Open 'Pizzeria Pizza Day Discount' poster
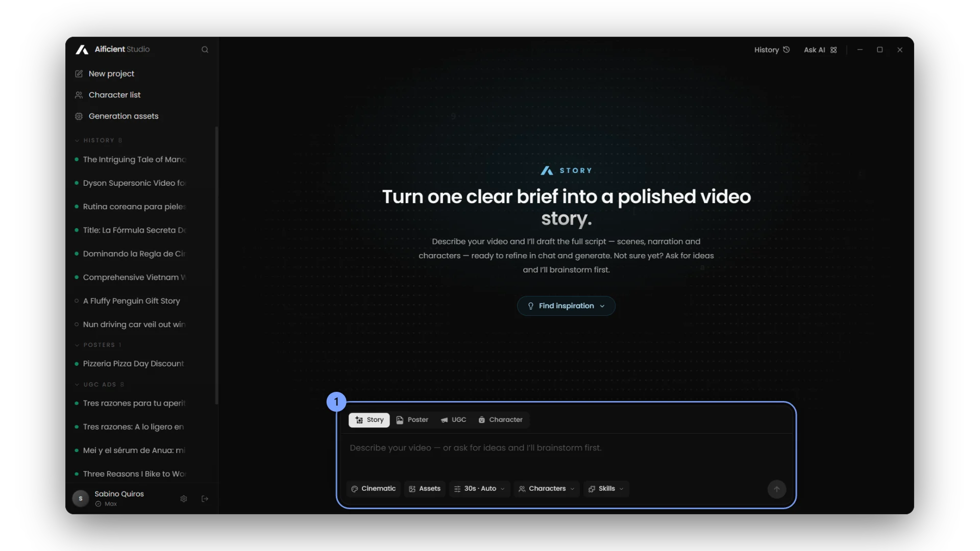Viewport: 980px width, 551px height. (130, 364)
